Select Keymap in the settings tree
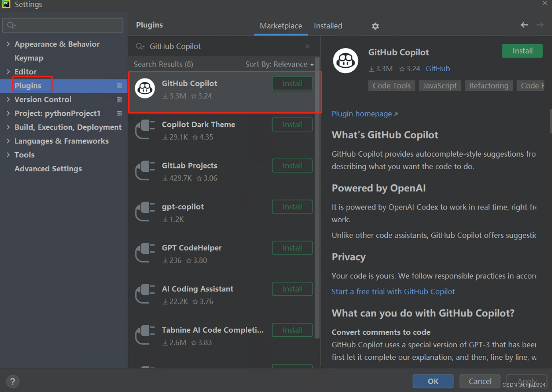Viewport: 552px width, 392px height. coord(29,58)
